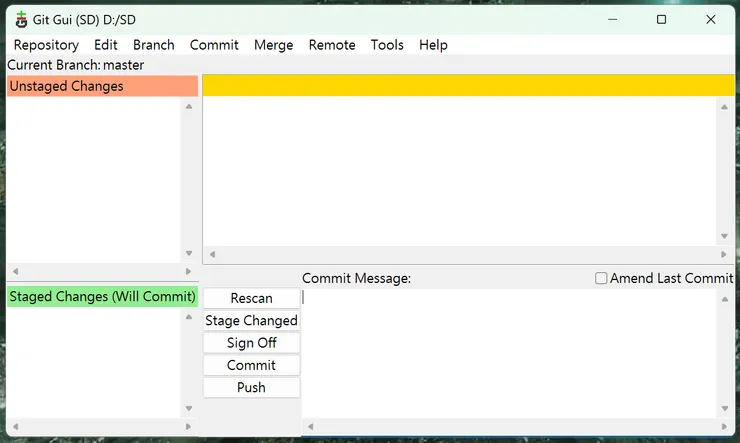The image size is (740, 443).
Task: Close the Git Gui window
Action: click(x=711, y=19)
